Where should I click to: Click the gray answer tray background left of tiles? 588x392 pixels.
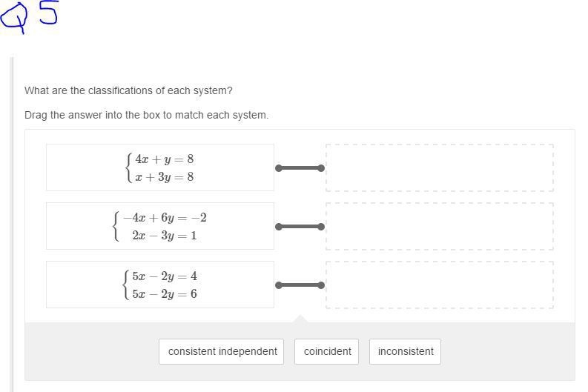(92, 351)
